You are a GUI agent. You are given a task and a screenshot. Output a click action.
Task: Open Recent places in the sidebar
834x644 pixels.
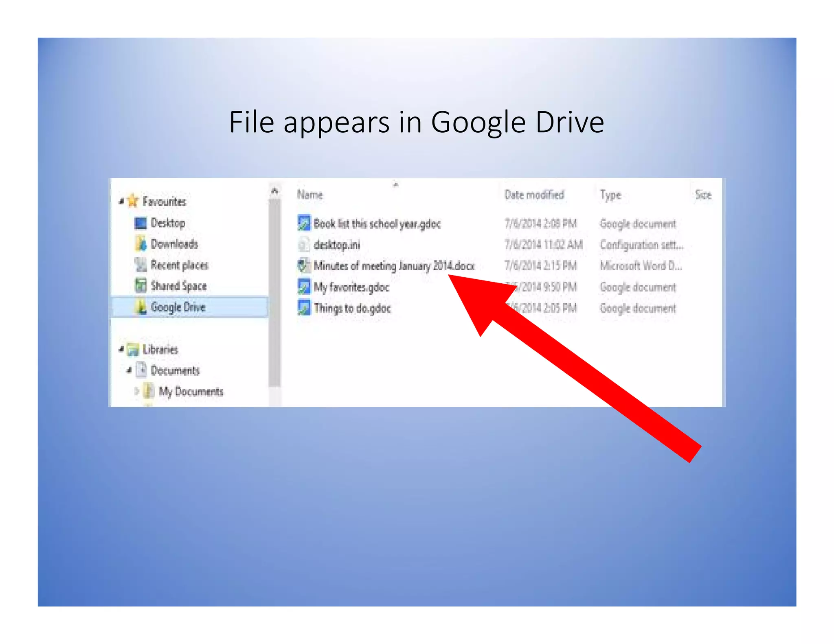[180, 265]
